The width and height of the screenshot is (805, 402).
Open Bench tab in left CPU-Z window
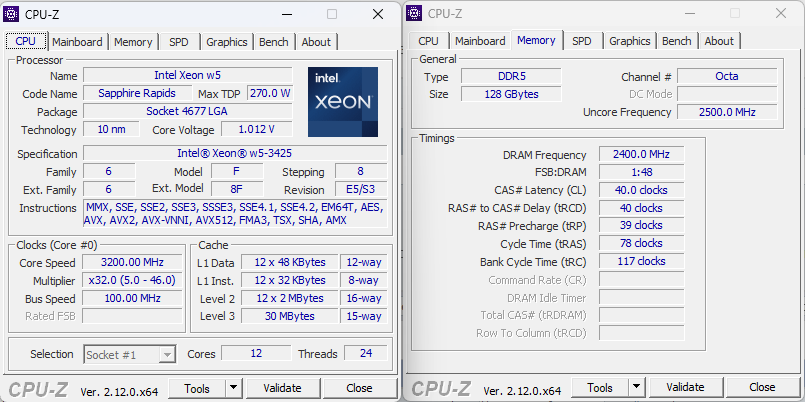tap(274, 42)
